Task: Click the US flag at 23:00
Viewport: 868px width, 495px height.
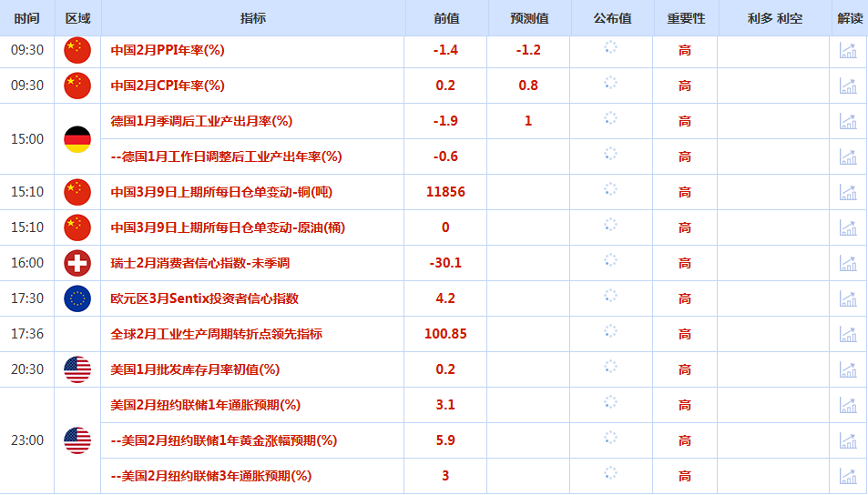Action: pos(77,440)
